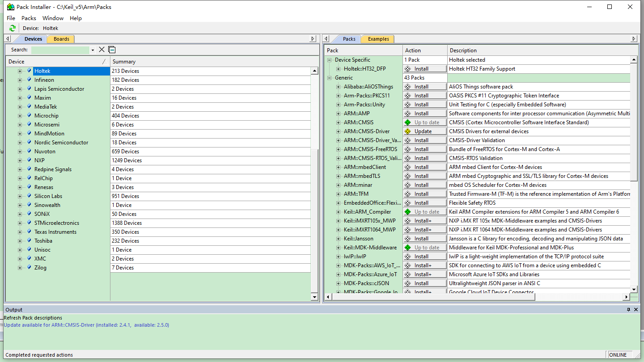Click the Holtek device vendor icon
This screenshot has height=362, width=644.
30,71
